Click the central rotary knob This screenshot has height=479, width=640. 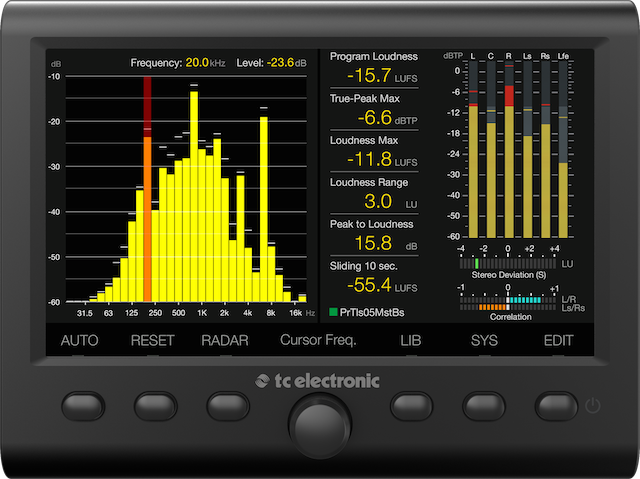click(x=320, y=416)
